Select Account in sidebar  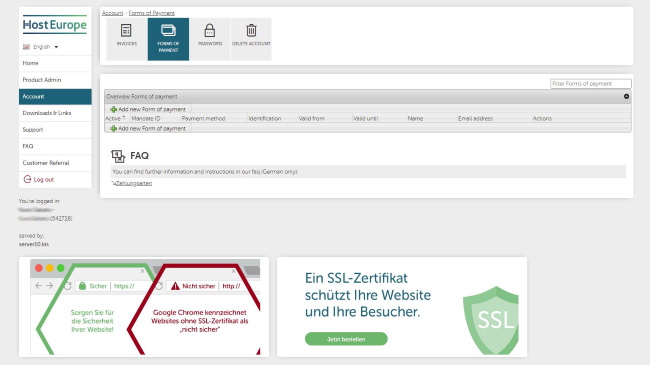[55, 96]
